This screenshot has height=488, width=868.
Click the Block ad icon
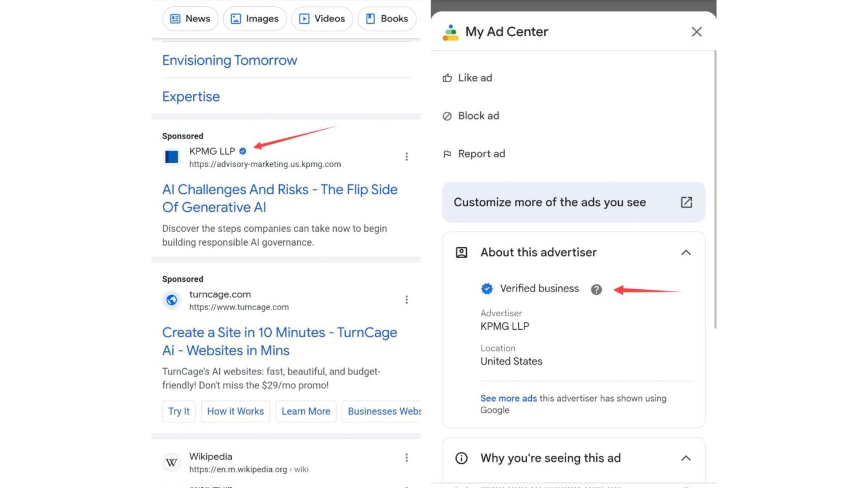[x=448, y=116]
